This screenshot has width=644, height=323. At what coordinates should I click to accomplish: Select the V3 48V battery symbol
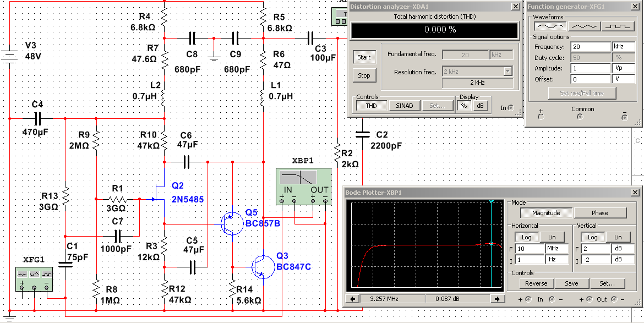pos(9,56)
